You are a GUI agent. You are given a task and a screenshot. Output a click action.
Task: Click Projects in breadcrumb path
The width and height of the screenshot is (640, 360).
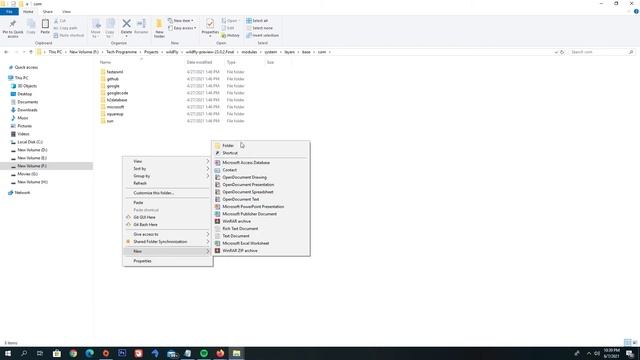[x=151, y=52]
